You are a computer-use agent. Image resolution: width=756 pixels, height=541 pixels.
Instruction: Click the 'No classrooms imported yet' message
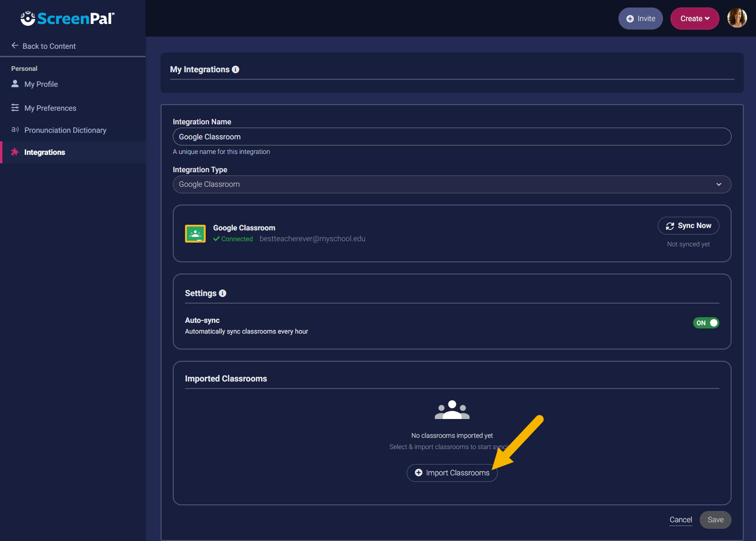[452, 435]
